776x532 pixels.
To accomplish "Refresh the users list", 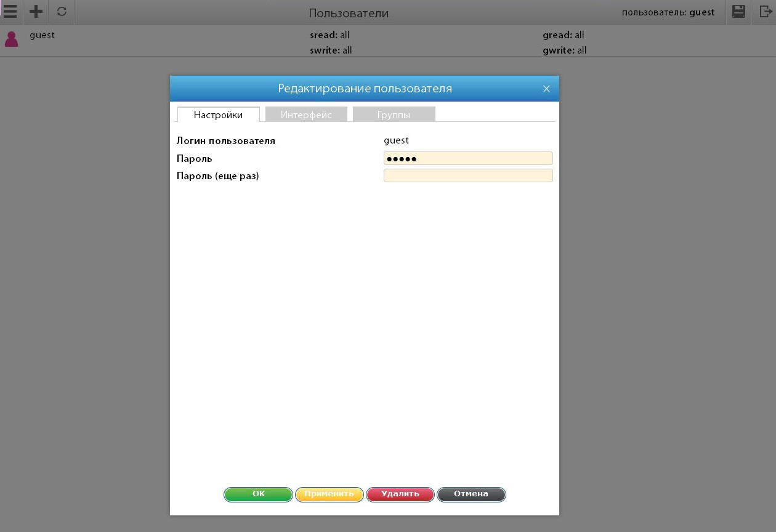I will 62,12.
